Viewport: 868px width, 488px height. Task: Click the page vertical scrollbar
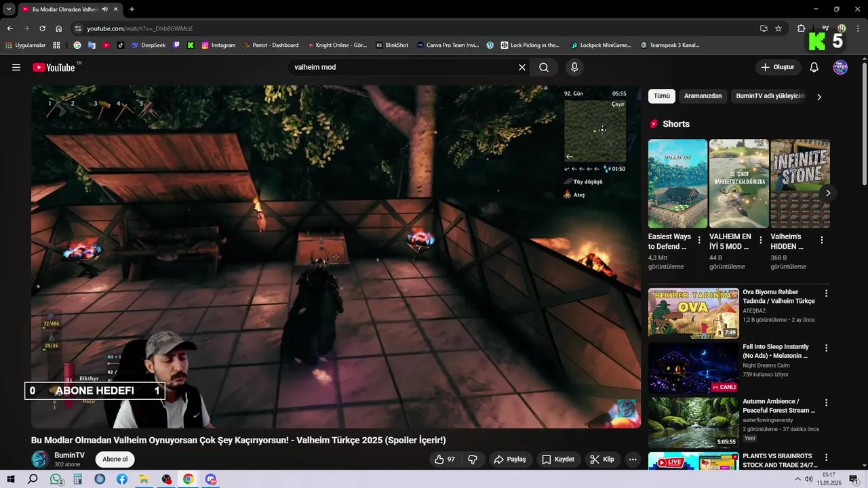point(864,124)
